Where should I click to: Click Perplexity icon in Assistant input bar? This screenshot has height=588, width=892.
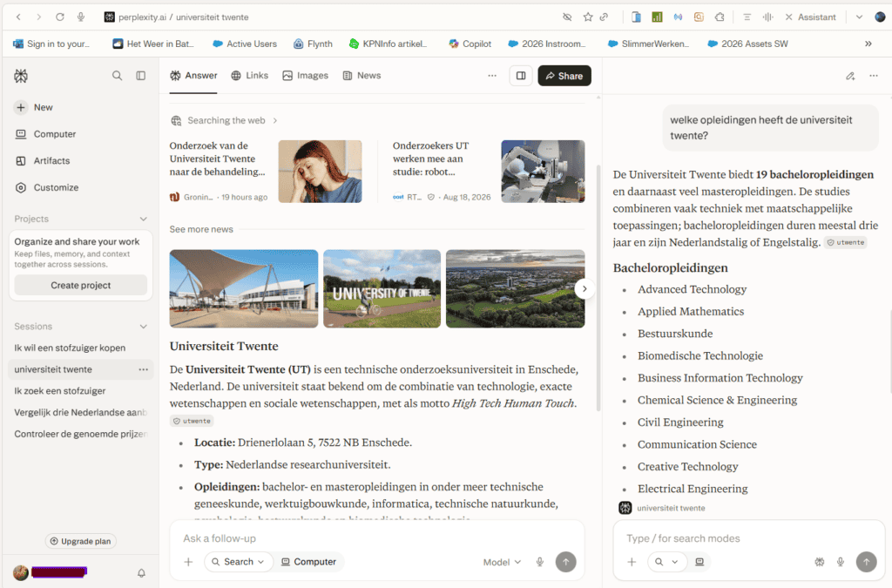[819, 562]
